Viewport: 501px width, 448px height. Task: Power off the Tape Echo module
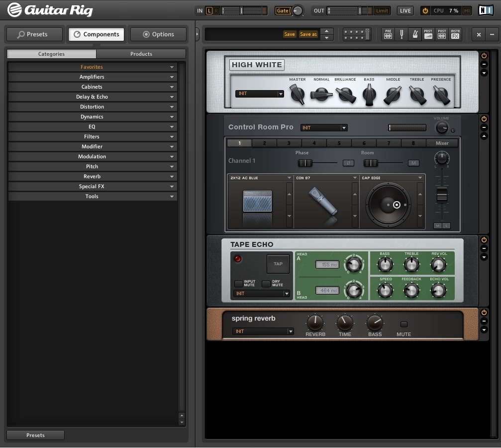(484, 239)
